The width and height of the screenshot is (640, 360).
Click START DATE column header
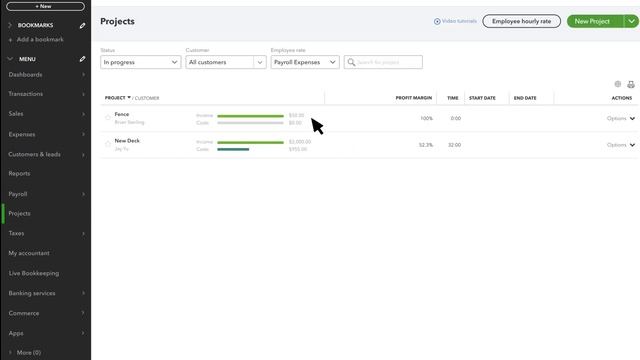482,98
